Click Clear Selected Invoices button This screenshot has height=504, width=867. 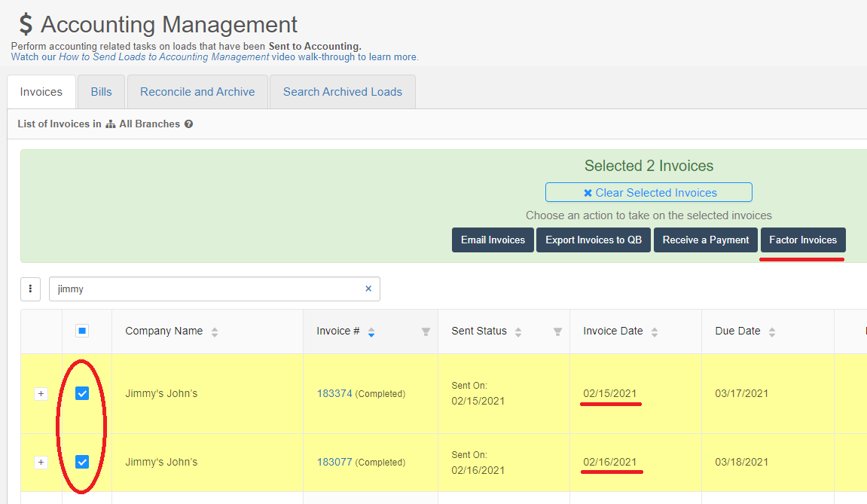[x=649, y=193]
